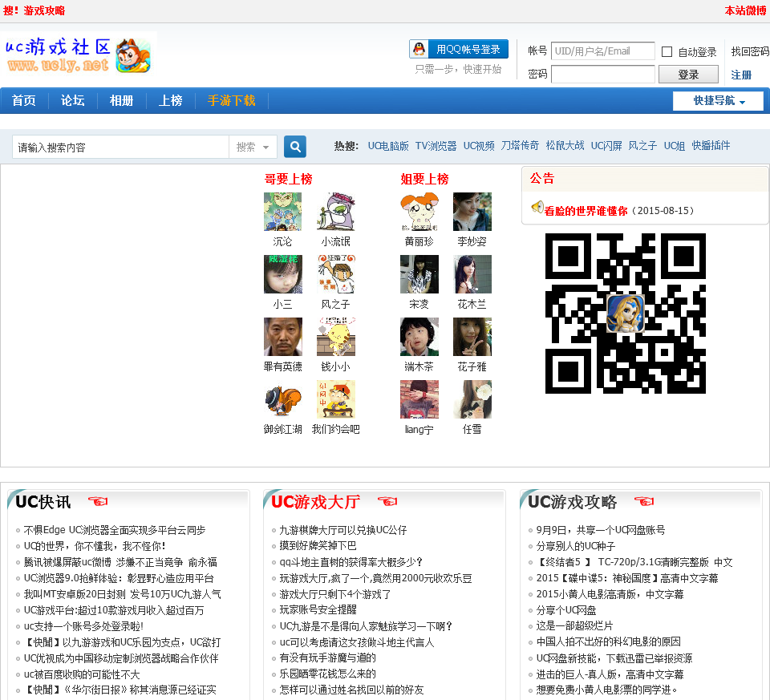
Task: Open article 不惧Edge UC浏览器全面实现多平台云同步
Action: (115, 530)
